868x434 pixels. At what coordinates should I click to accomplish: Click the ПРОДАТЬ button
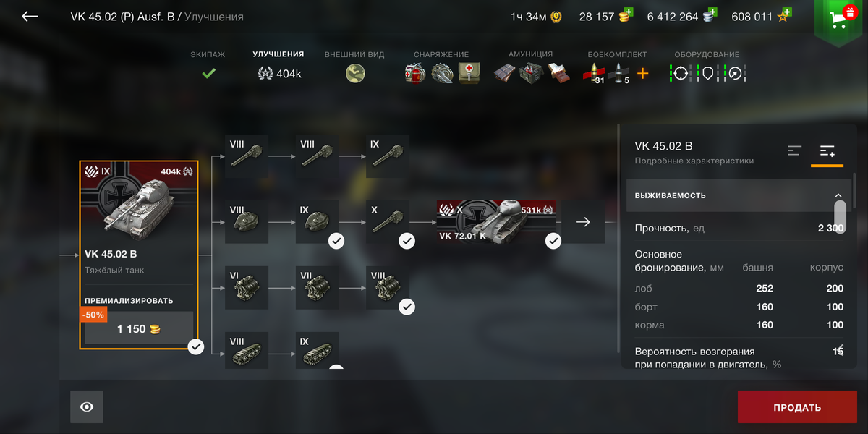coord(797,407)
